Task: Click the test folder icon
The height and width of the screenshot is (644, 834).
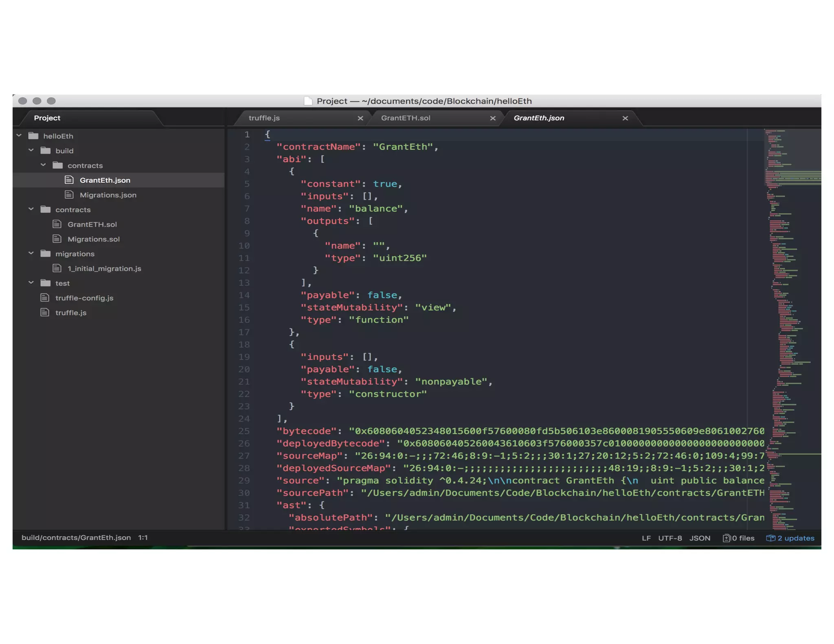Action: tap(46, 283)
